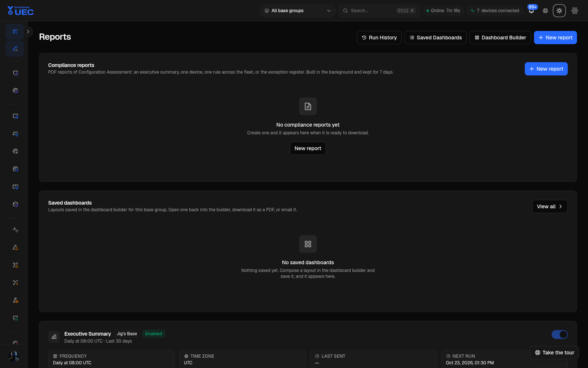Click New report in Compliance reports card header
Viewport: 588px width, 368px height.
(546, 69)
